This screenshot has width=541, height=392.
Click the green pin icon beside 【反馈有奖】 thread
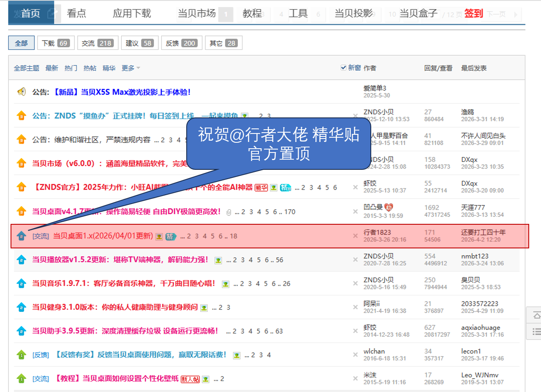pyautogui.click(x=21, y=355)
